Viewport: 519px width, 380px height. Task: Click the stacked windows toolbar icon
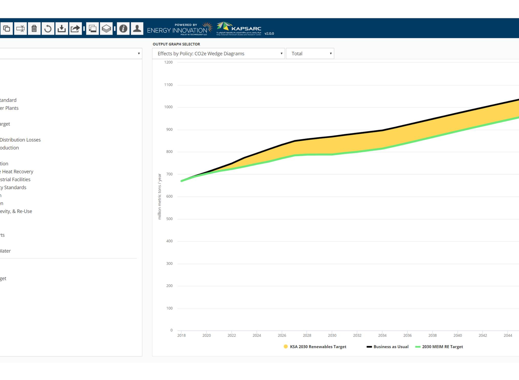(92, 29)
